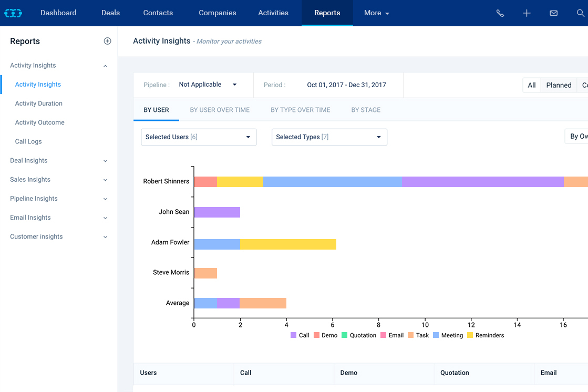Open the Selected Types dropdown
The height and width of the screenshot is (392, 588).
[329, 137]
